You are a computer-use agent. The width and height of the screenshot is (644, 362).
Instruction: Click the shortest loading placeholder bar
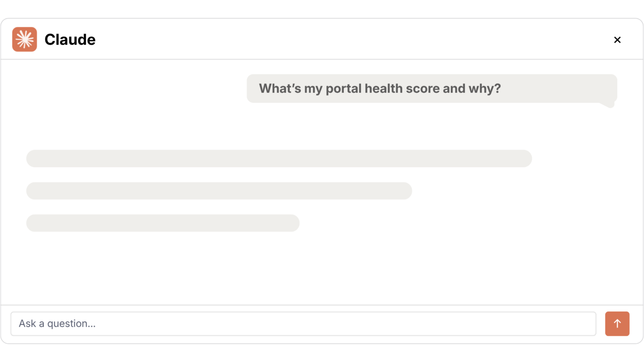[163, 223]
